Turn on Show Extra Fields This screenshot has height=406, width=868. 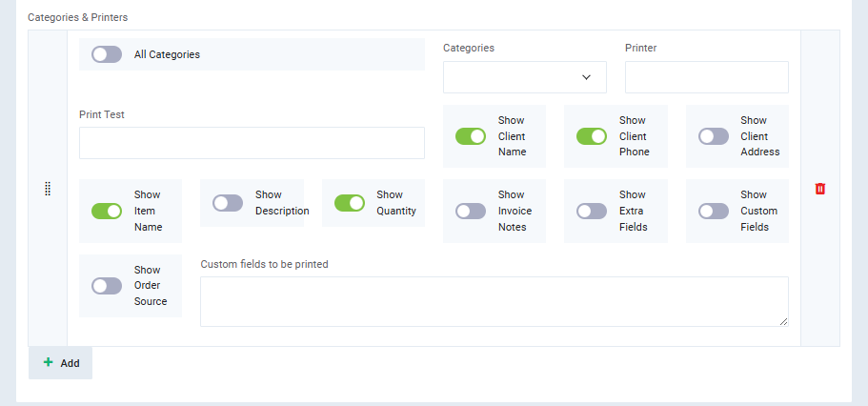(x=592, y=211)
